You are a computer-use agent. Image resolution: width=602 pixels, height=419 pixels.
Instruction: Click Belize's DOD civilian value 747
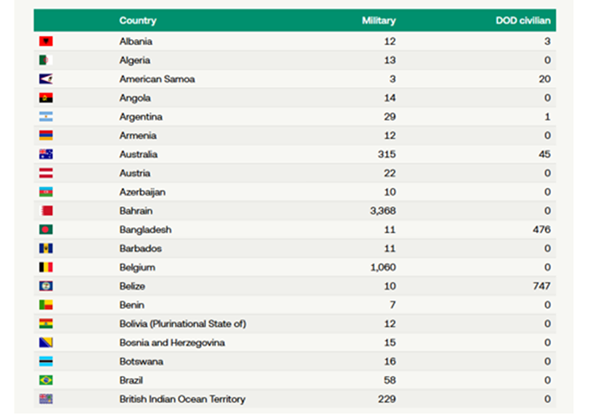pos(541,287)
